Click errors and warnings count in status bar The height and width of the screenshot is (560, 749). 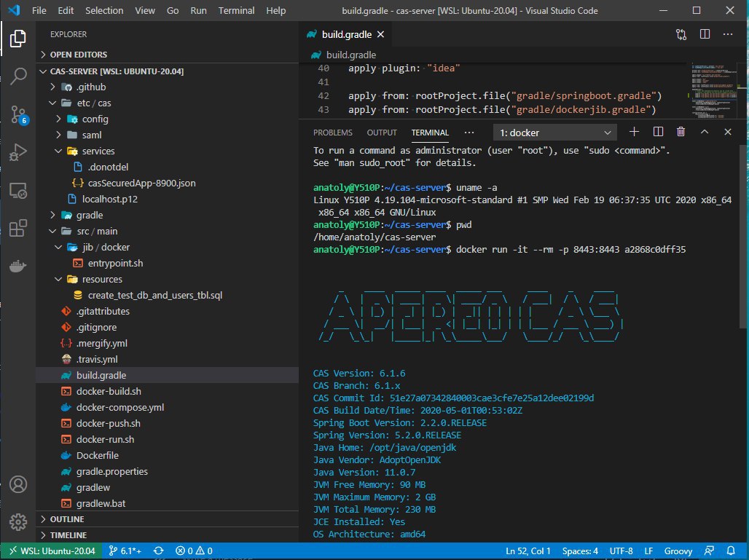194,551
